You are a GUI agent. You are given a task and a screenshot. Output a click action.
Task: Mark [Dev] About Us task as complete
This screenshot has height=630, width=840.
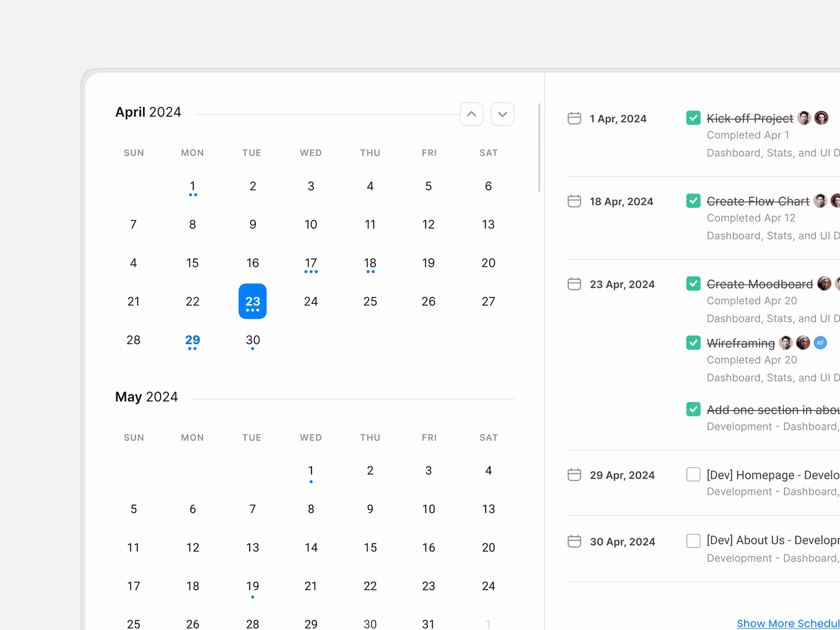click(693, 541)
